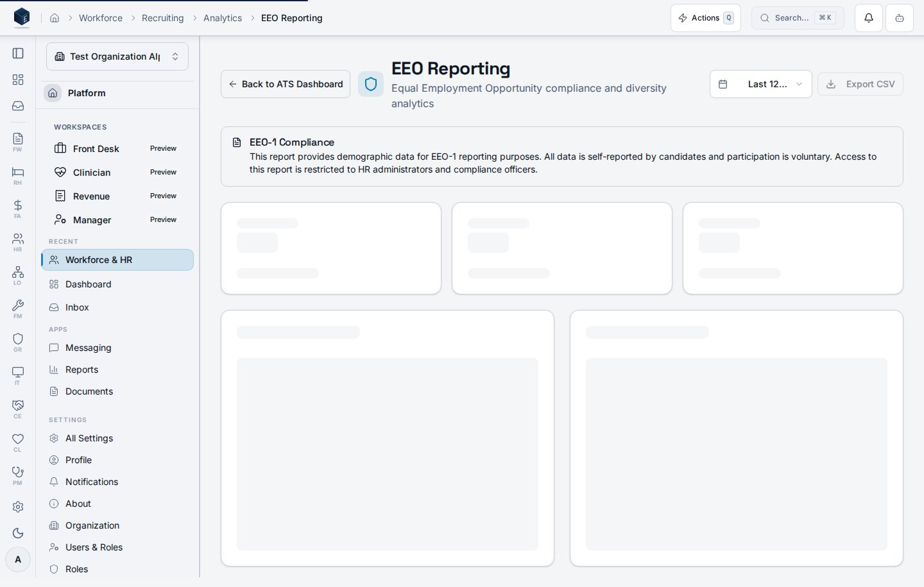Image resolution: width=924 pixels, height=587 pixels.
Task: Go to Recruiting breadcrumb
Action: (163, 18)
